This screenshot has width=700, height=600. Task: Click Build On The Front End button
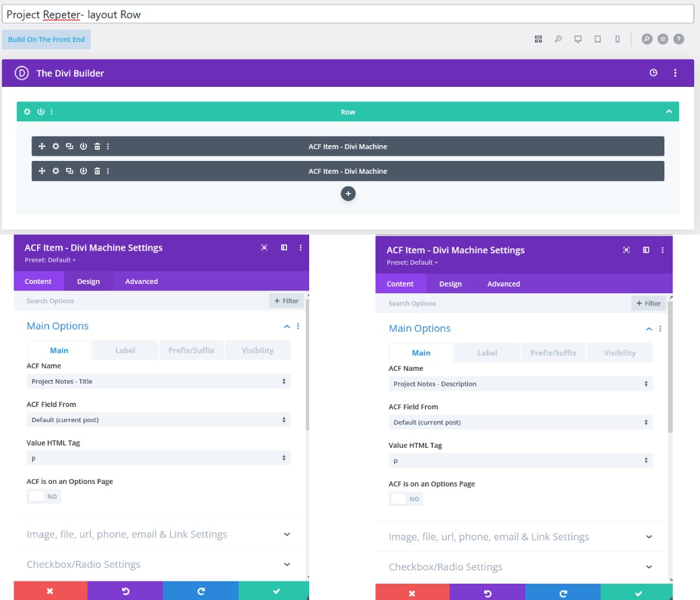click(x=47, y=40)
